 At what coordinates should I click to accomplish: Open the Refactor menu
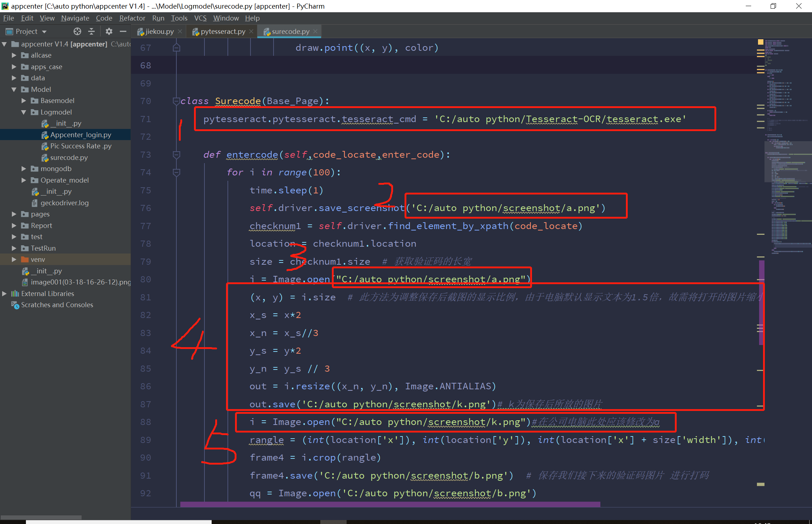(x=132, y=18)
